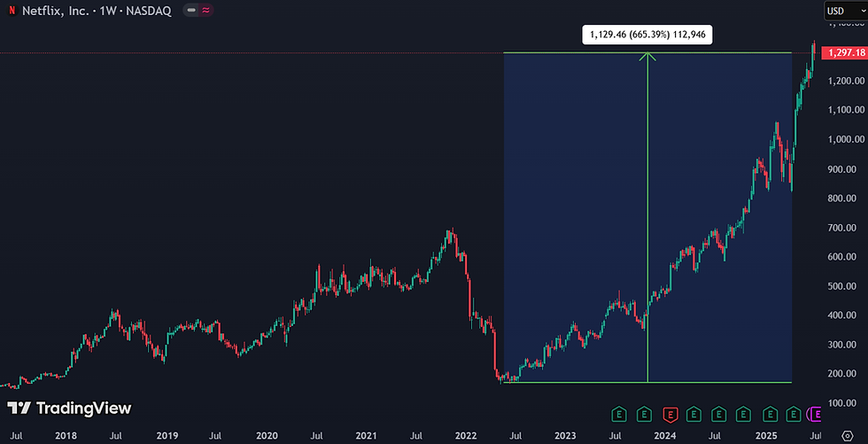The height and width of the screenshot is (444, 868).
Task: Select the green vertical measurement arrow line
Action: point(647,217)
